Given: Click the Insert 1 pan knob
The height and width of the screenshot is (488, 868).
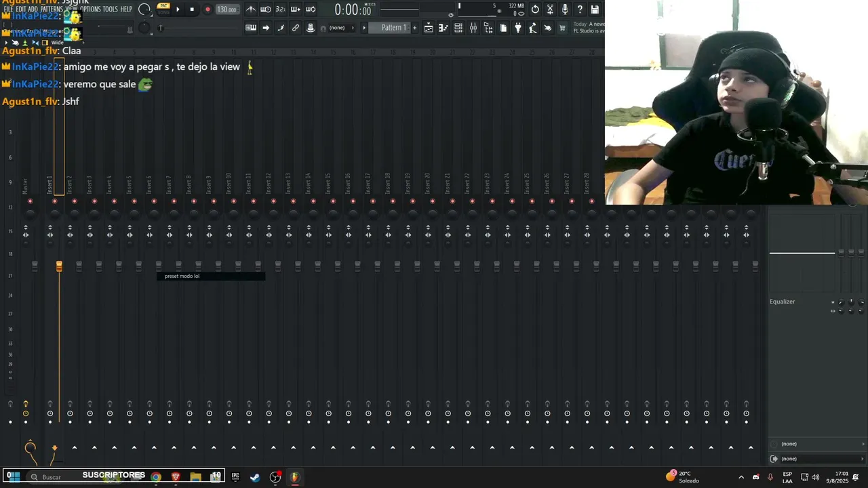Looking at the screenshot, I should [55, 213].
